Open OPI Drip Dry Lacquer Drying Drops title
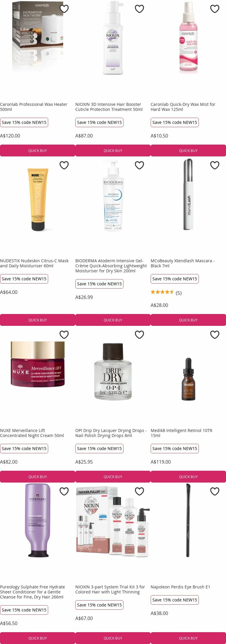Screen dimensions: 226x644 [x=111, y=433]
